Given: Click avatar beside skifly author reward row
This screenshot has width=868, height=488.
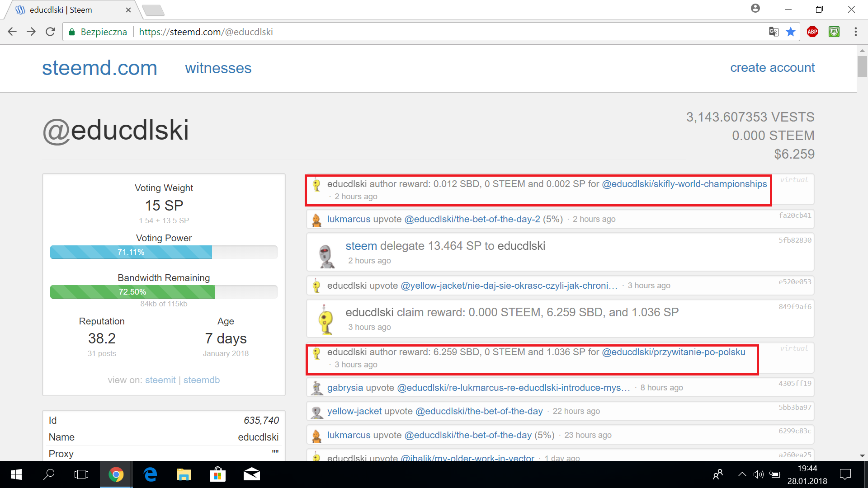Looking at the screenshot, I should pos(316,185).
